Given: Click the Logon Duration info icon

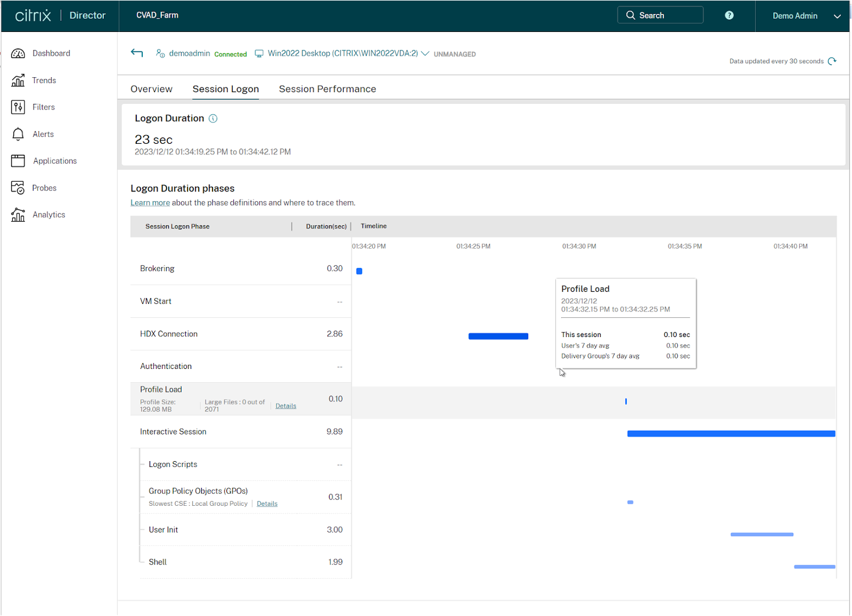Looking at the screenshot, I should click(213, 118).
